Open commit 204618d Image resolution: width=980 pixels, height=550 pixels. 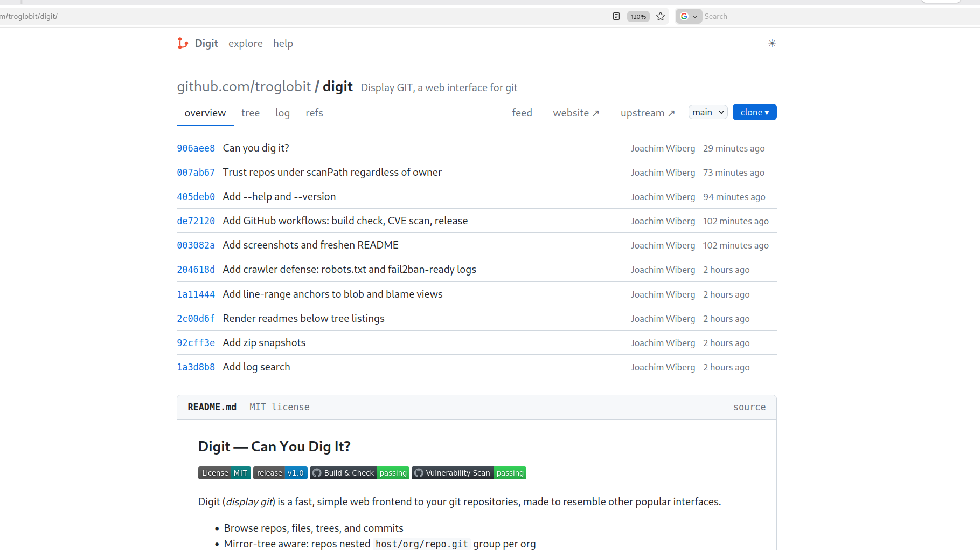[x=196, y=270]
